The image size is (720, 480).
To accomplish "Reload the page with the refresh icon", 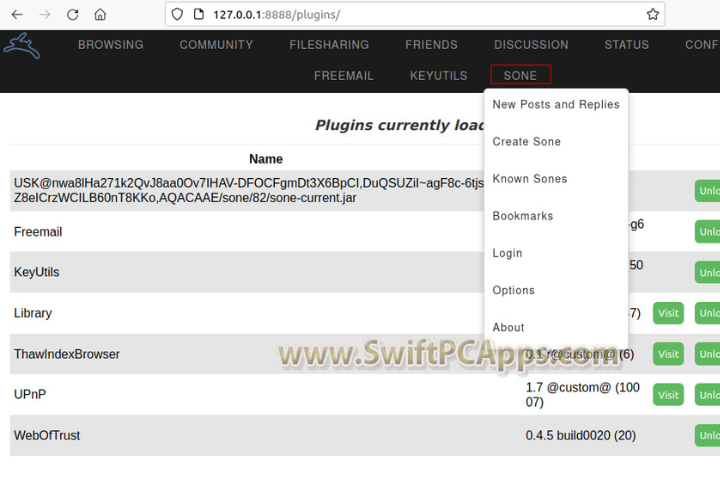I will click(73, 15).
